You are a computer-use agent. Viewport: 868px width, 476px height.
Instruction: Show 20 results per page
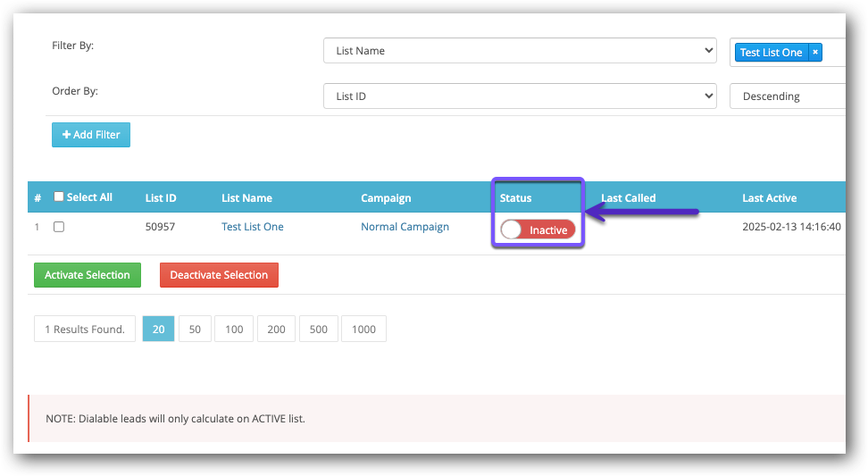158,330
